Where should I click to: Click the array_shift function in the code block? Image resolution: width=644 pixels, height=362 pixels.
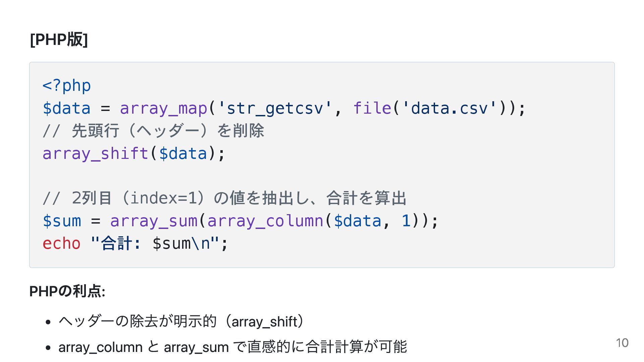point(96,154)
